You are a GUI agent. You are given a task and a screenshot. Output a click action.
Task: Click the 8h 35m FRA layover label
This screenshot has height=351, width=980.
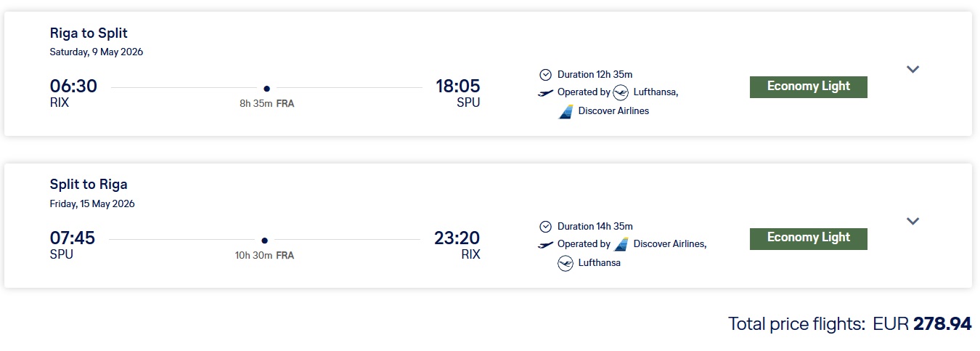click(267, 104)
